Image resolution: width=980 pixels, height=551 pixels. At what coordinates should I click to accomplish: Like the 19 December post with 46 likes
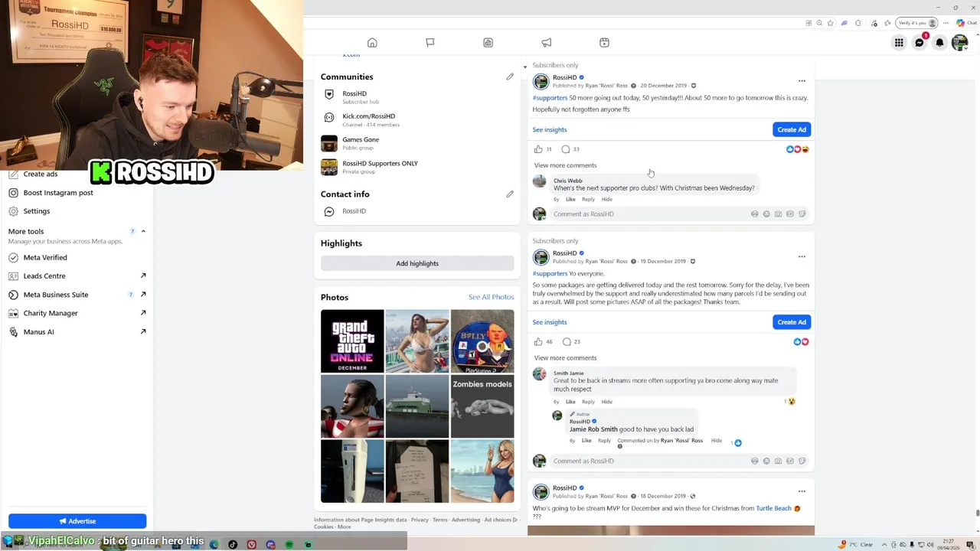[538, 341]
